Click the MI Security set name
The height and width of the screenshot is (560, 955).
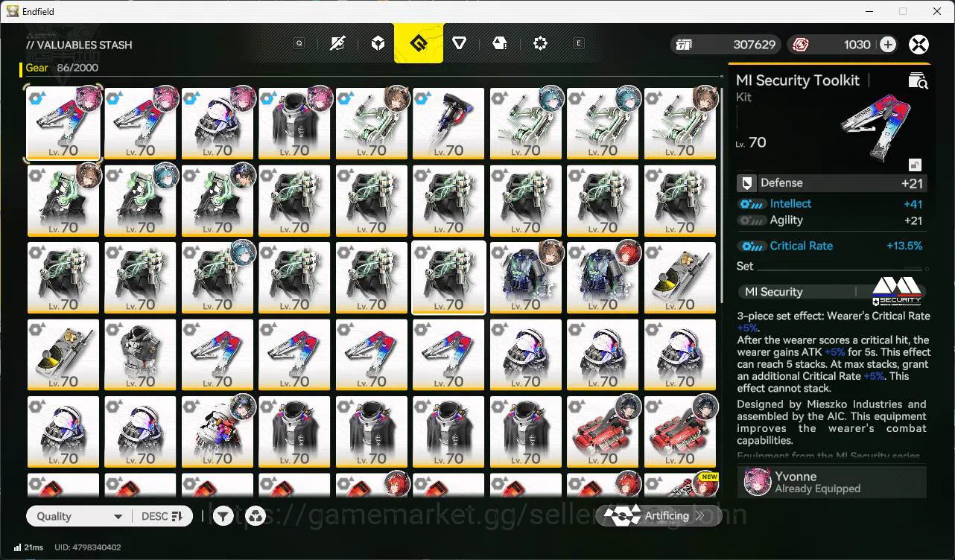(x=773, y=292)
